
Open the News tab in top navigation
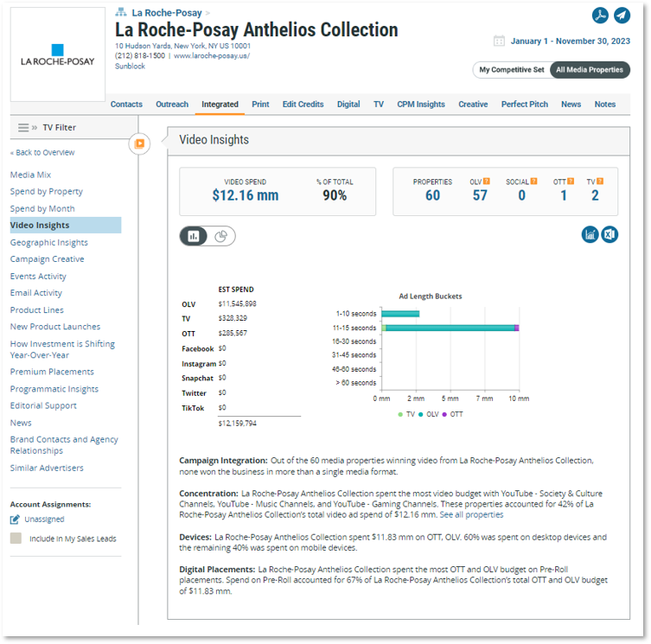point(571,105)
